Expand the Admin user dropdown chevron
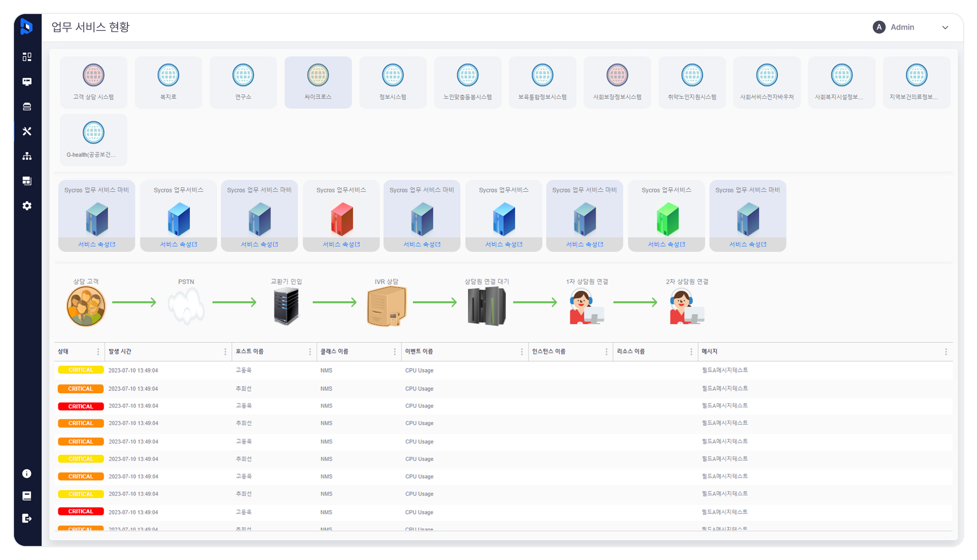 point(945,27)
